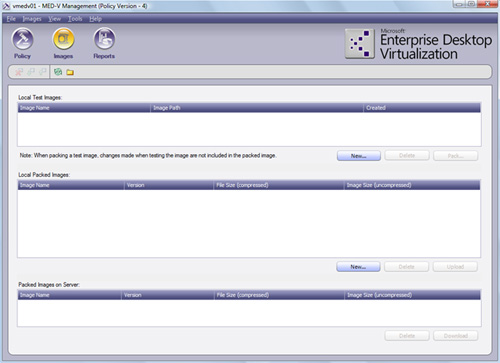
Task: Minimize the MED-V Management window
Action: point(459,4)
